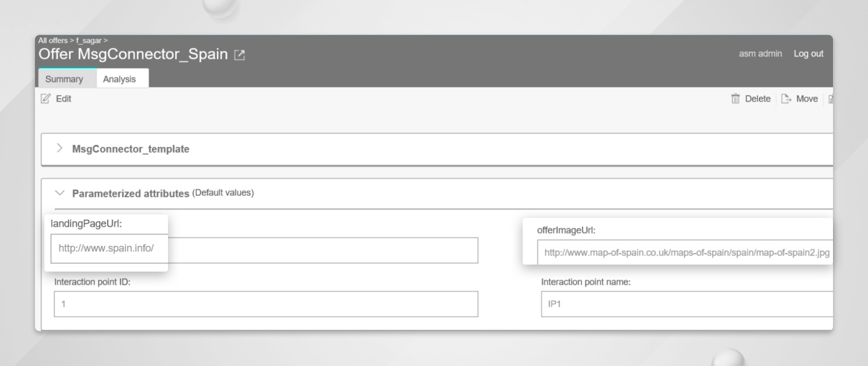The width and height of the screenshot is (868, 366).
Task: Open the asm admin account menu
Action: click(760, 53)
